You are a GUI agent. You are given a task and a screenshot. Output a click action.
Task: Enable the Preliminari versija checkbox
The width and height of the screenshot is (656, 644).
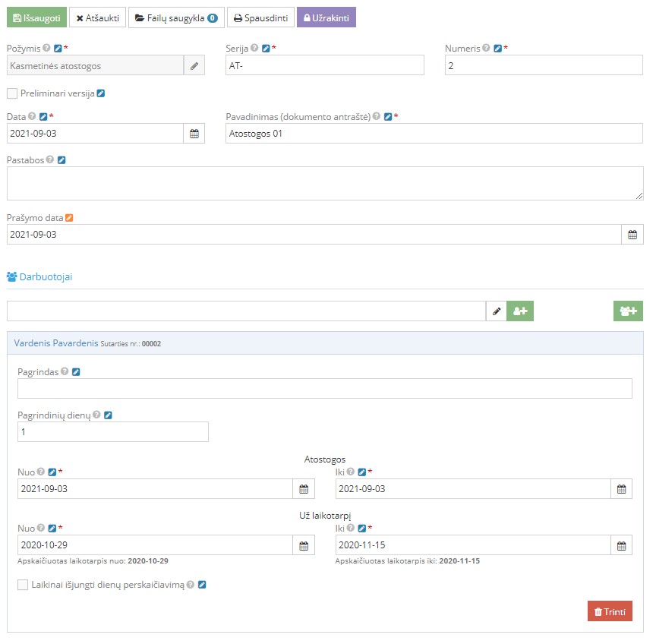(x=12, y=93)
